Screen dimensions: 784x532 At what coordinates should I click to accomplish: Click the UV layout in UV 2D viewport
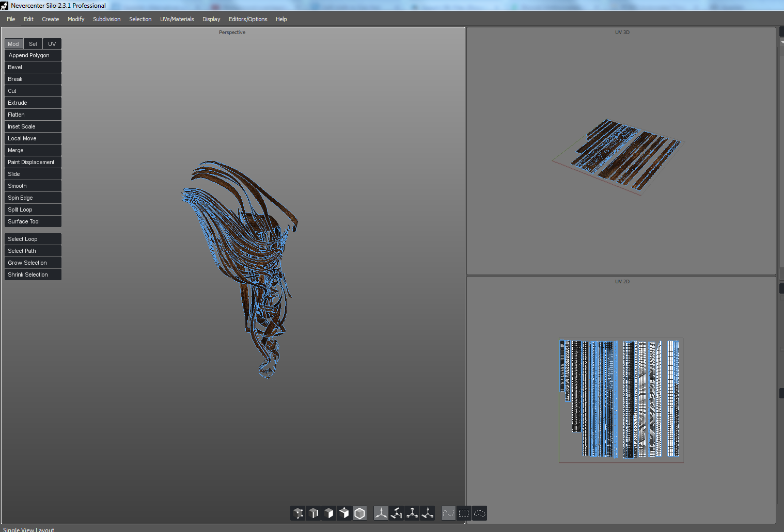pyautogui.click(x=621, y=400)
